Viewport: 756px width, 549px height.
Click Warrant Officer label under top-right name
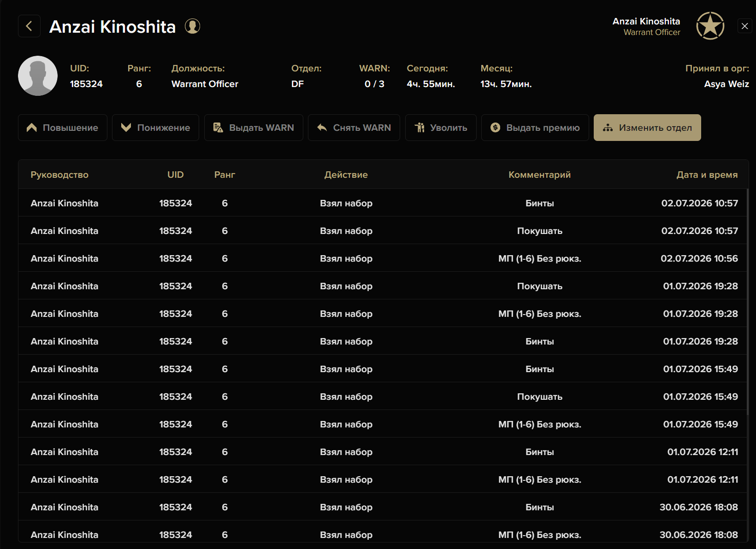pos(652,32)
